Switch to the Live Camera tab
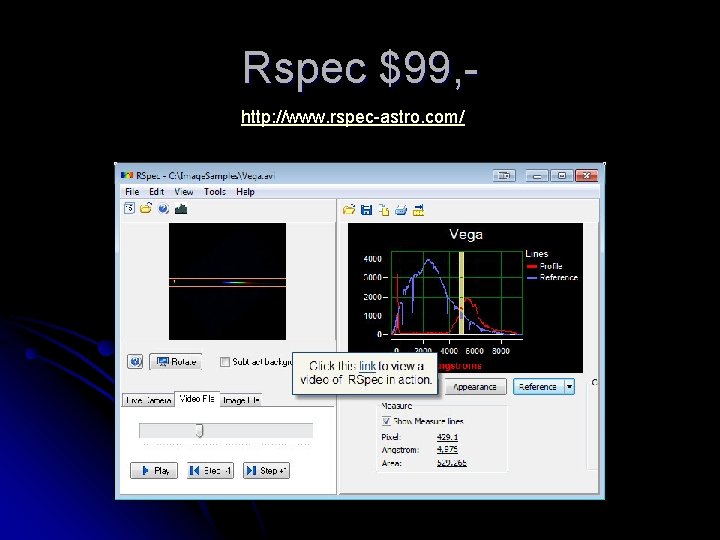 tap(148, 400)
